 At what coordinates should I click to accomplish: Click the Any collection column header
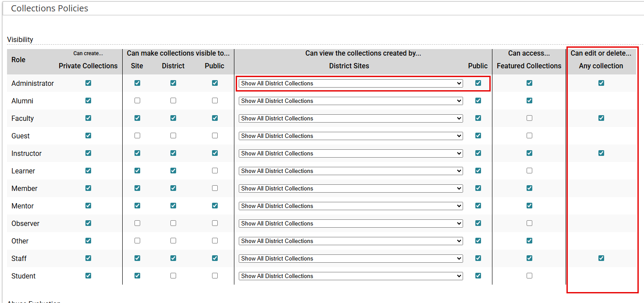(601, 66)
